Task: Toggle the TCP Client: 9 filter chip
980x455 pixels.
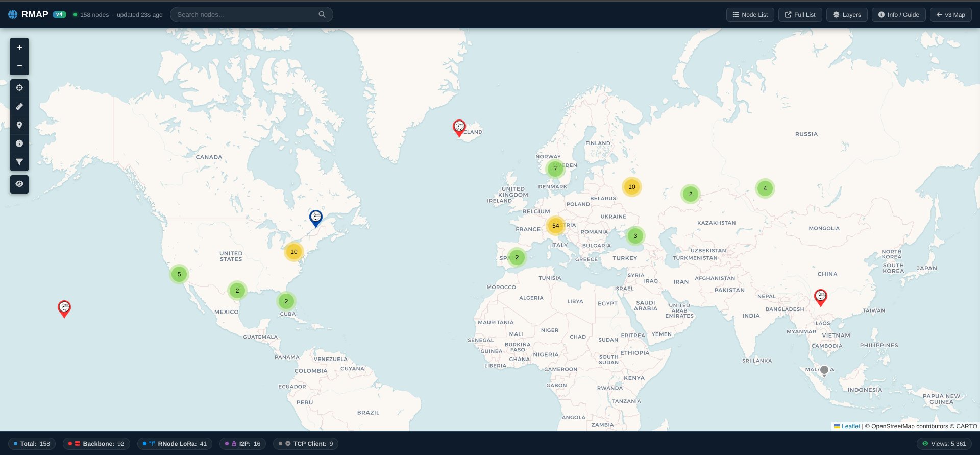Action: point(306,444)
